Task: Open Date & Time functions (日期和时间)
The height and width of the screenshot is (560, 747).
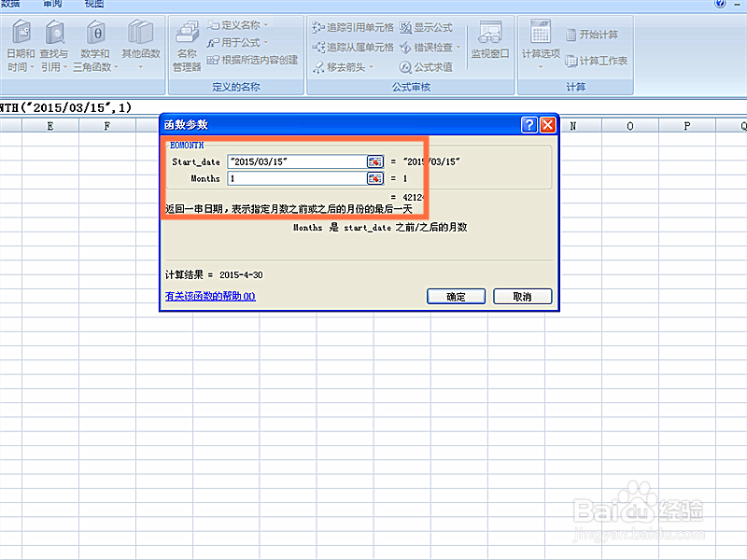Action: click(x=21, y=46)
